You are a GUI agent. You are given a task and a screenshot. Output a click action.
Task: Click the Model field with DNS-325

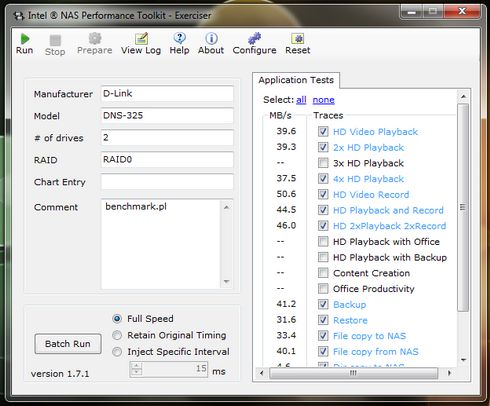coord(167,116)
